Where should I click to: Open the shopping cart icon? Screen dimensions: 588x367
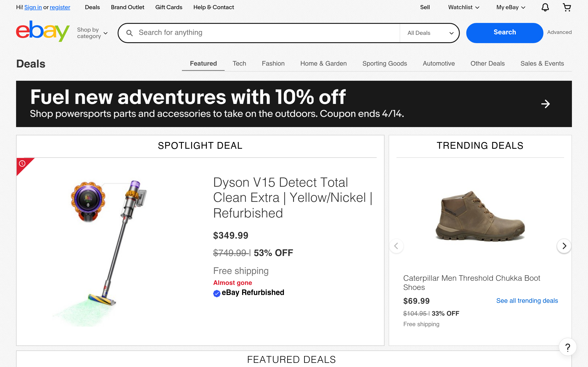point(567,7)
